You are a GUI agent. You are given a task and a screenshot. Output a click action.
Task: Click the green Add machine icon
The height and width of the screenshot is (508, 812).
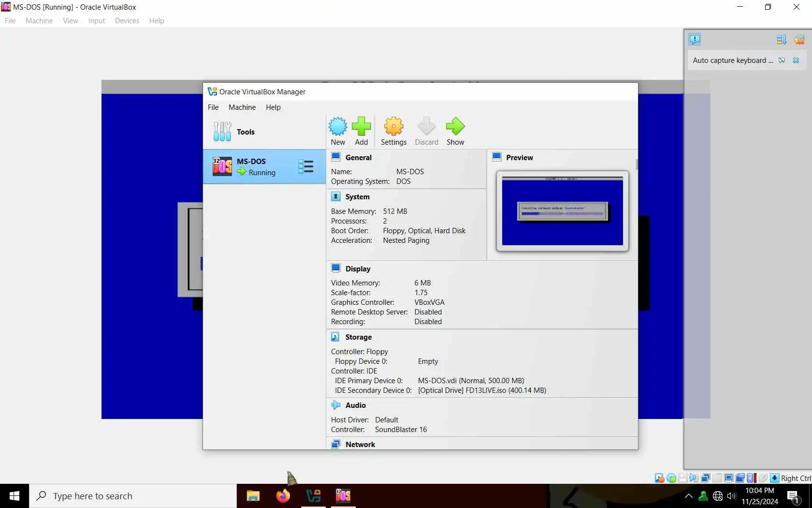tap(361, 126)
